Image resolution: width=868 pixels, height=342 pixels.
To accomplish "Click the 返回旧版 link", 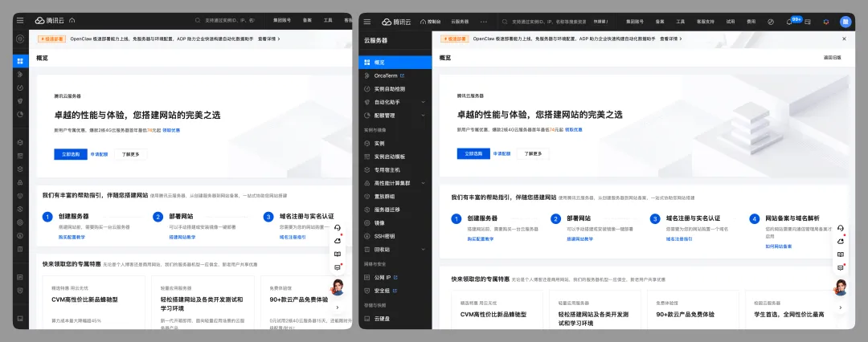I will [832, 58].
